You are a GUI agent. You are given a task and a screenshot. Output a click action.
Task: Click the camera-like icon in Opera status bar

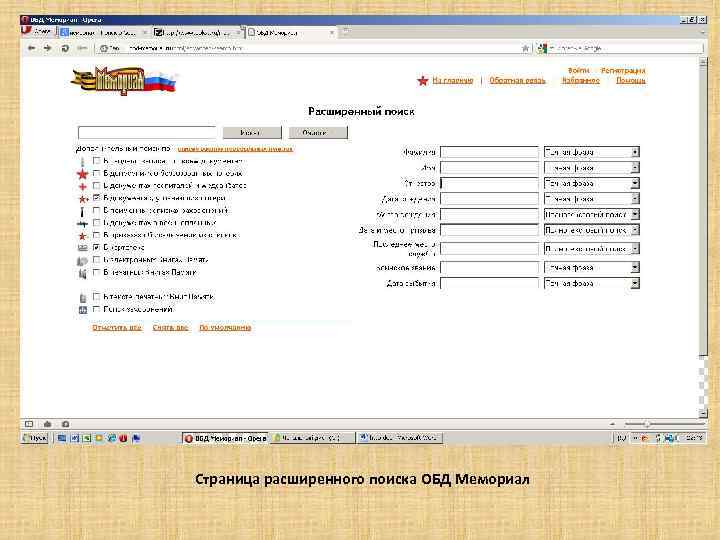point(65,424)
